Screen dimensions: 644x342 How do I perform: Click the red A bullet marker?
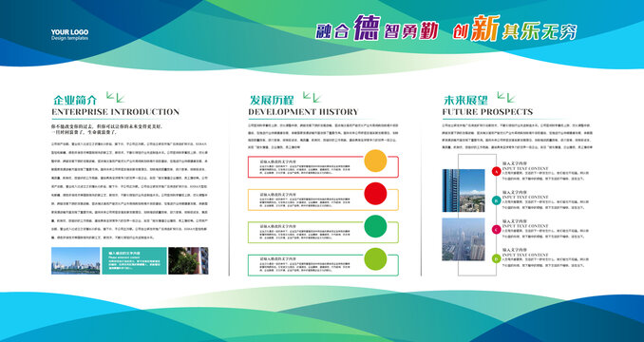coord(496,172)
